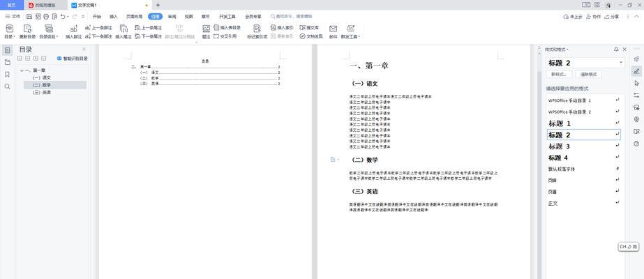Apply the 标题 4 style from list
The width and height of the screenshot is (644, 279).
point(583,158)
